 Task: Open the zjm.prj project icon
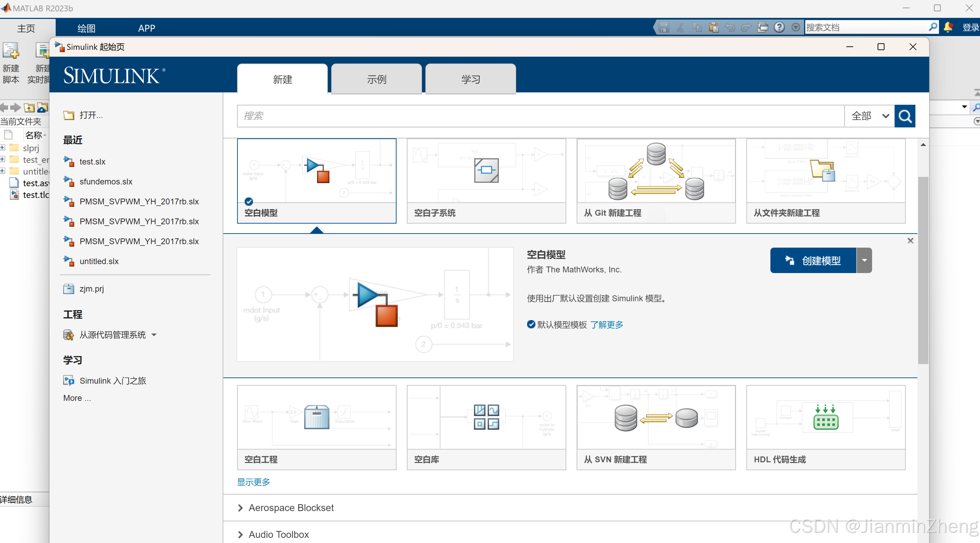[68, 289]
